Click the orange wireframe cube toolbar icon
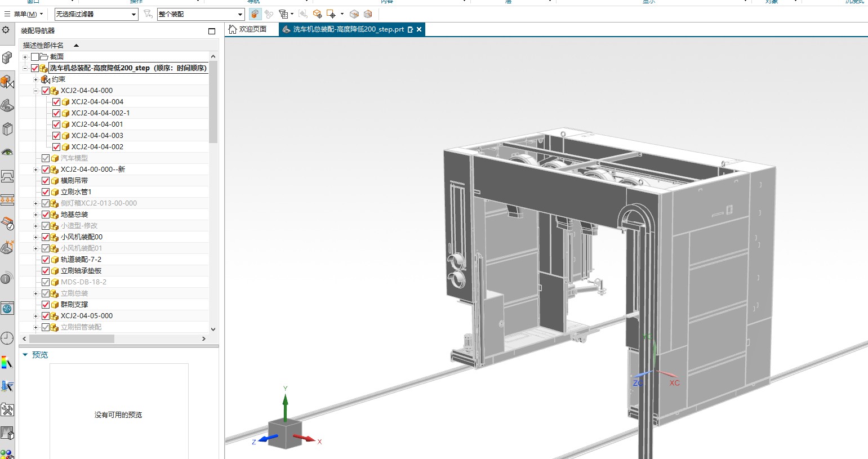Screen dimensions: 868x459 click(x=368, y=14)
